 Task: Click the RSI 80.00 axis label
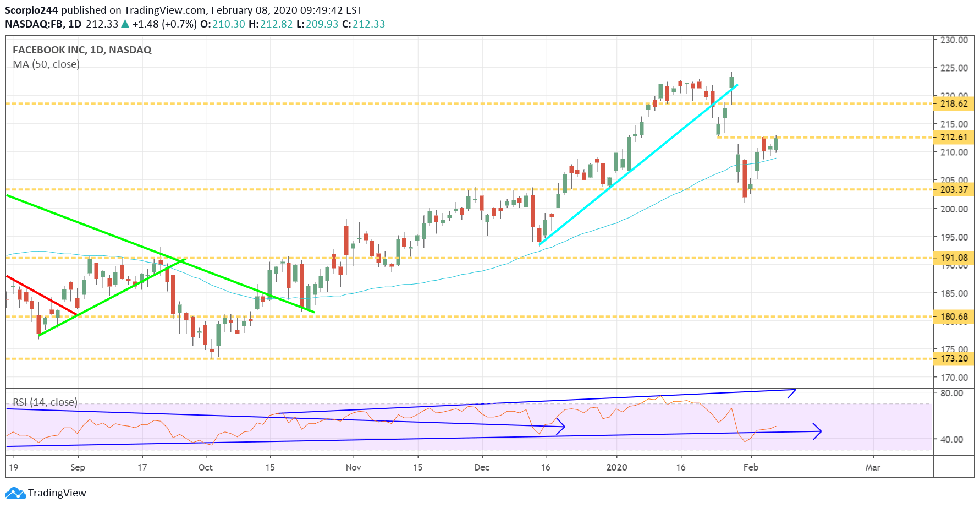tap(952, 393)
